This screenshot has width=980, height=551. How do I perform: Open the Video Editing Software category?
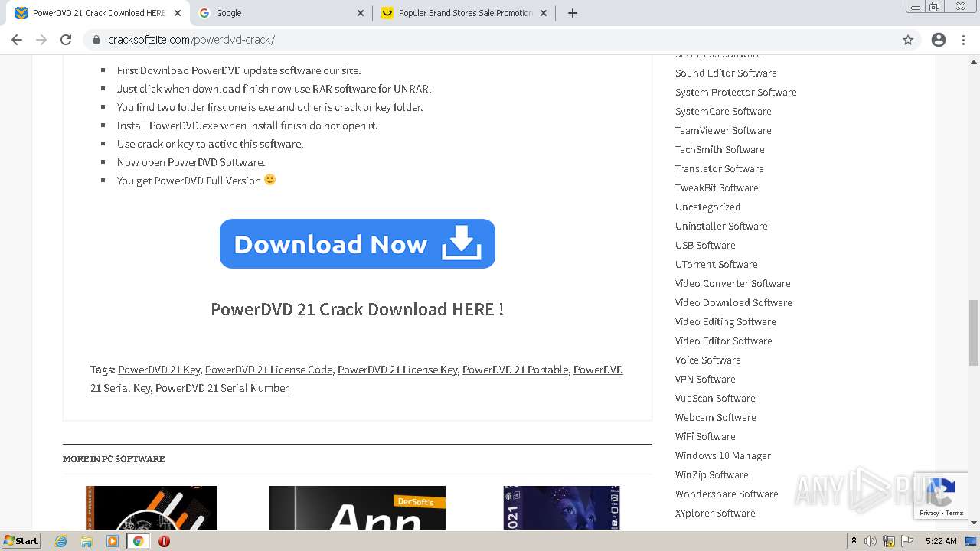(x=726, y=321)
